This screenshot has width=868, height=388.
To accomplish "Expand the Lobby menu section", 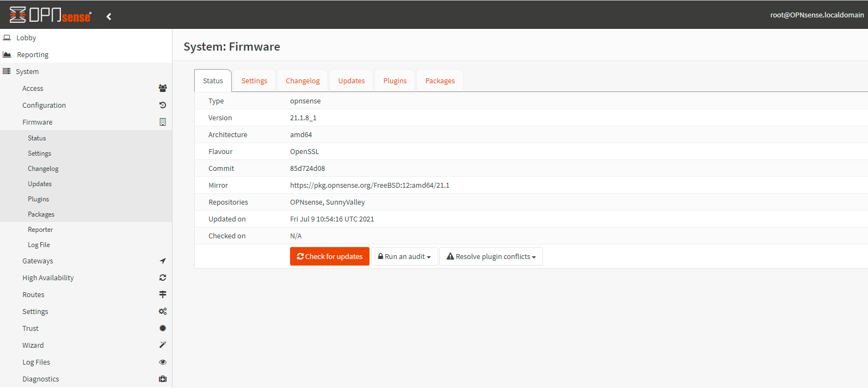I will click(x=86, y=38).
